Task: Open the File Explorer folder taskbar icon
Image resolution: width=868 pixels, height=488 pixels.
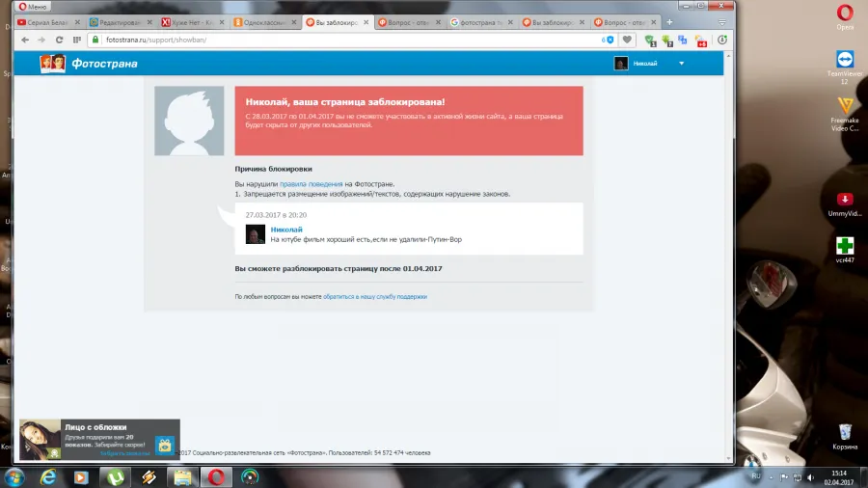Action: (x=182, y=477)
